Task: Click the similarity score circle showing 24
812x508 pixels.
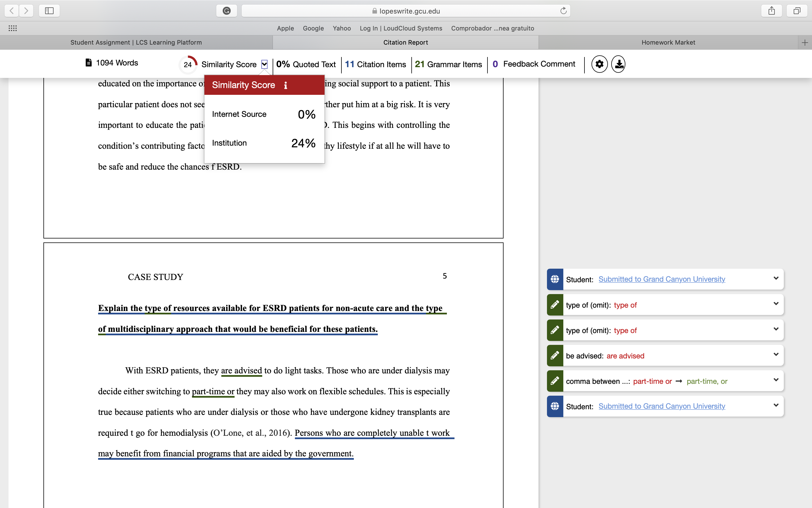Action: pyautogui.click(x=188, y=64)
